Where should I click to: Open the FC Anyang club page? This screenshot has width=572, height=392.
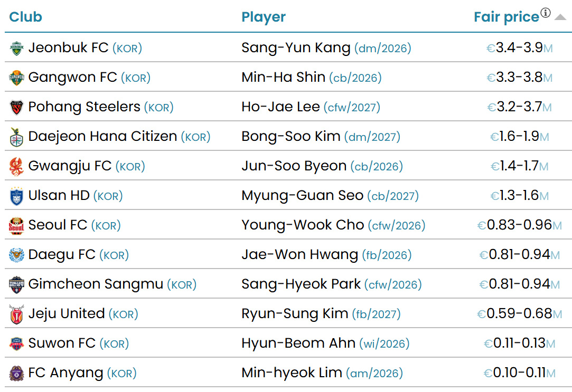[x=65, y=373]
